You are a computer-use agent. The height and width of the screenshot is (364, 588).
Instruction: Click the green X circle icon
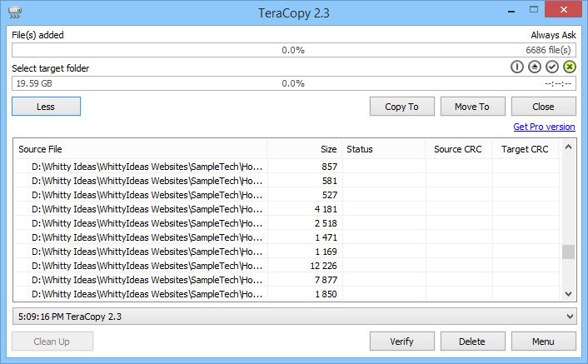pos(569,67)
